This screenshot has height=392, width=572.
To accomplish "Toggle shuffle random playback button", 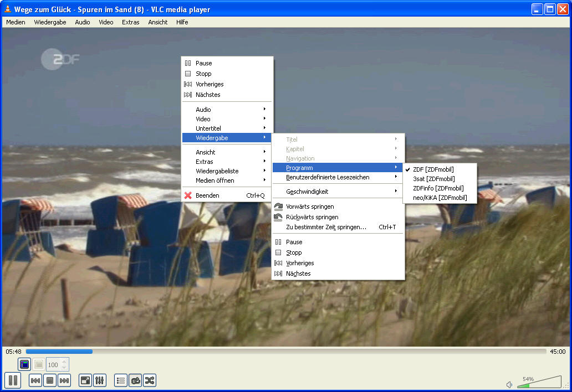I will coord(150,381).
